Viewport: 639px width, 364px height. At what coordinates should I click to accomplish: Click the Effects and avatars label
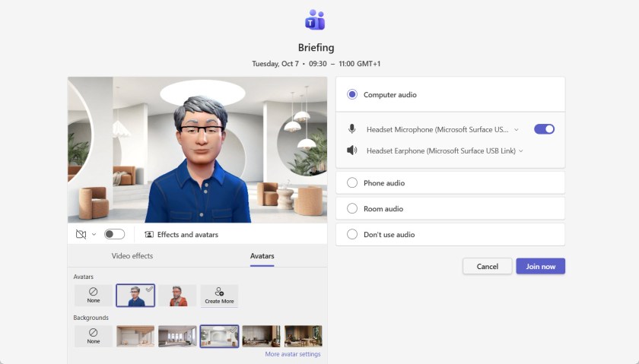pos(187,235)
